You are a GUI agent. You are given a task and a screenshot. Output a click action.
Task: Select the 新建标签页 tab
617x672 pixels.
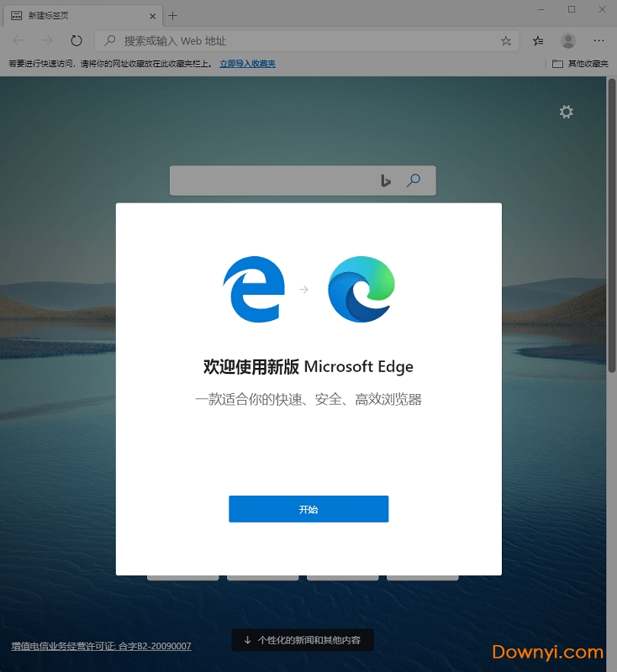(83, 16)
